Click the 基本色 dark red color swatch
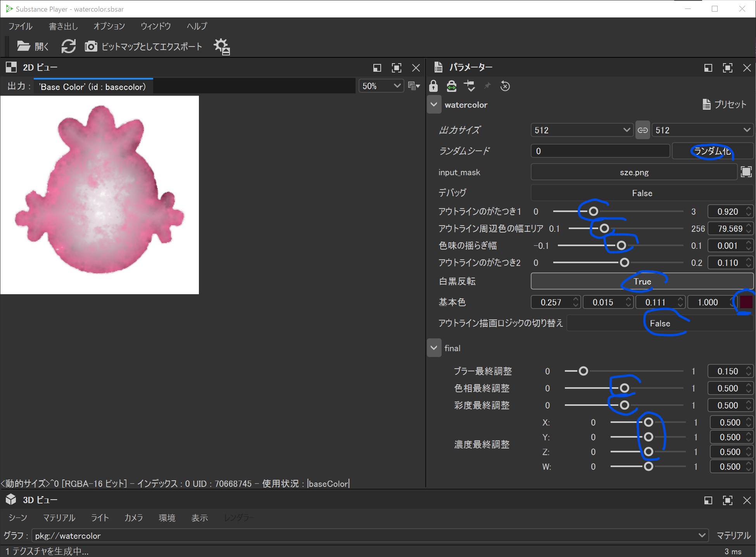The width and height of the screenshot is (756, 557). (746, 302)
